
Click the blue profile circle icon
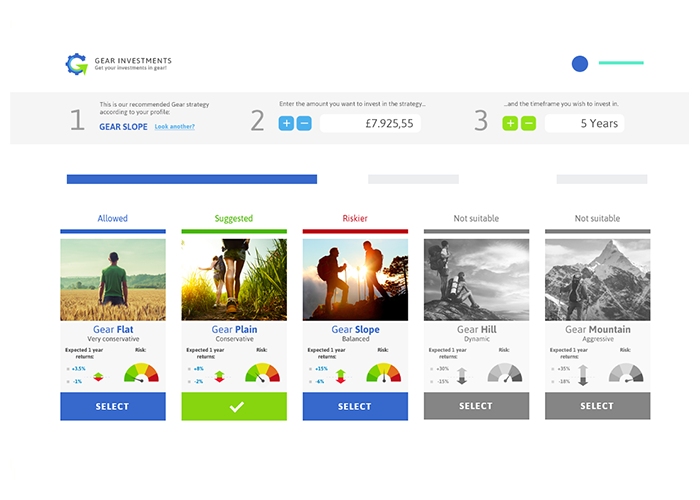(x=579, y=64)
